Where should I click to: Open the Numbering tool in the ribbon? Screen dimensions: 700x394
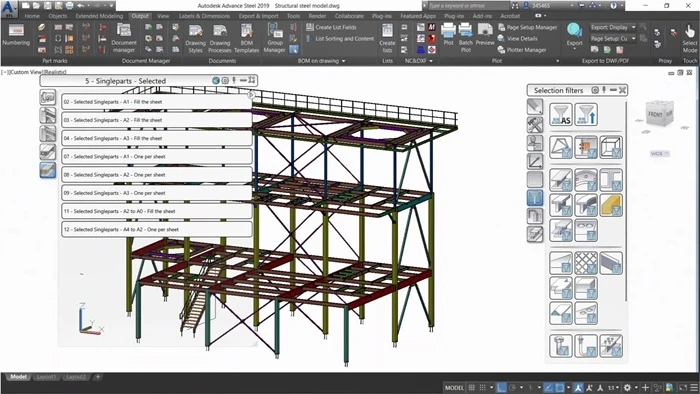pyautogui.click(x=16, y=35)
